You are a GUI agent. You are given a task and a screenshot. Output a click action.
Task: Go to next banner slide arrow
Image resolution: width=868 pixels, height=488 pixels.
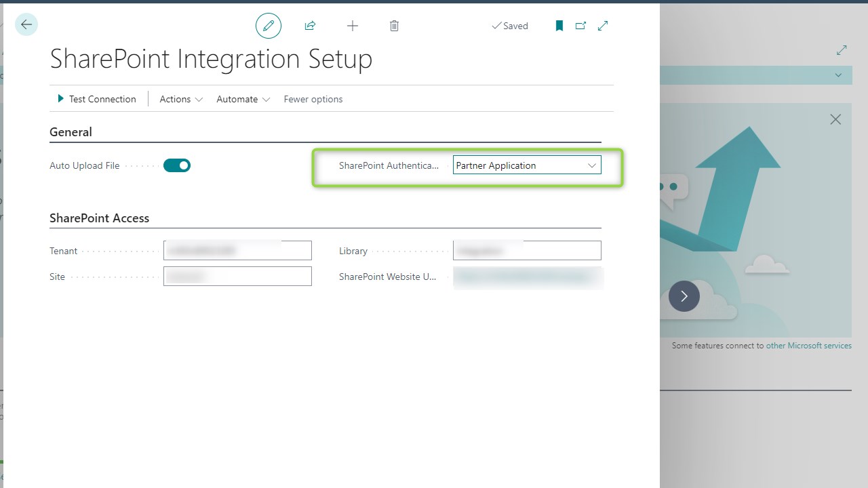[684, 296]
